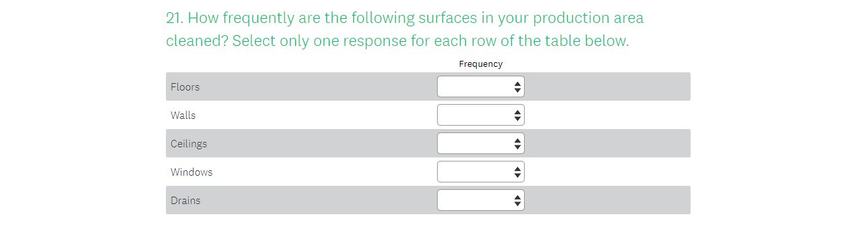
Task: Click the arrows icon in Walls select box
Action: [517, 116]
